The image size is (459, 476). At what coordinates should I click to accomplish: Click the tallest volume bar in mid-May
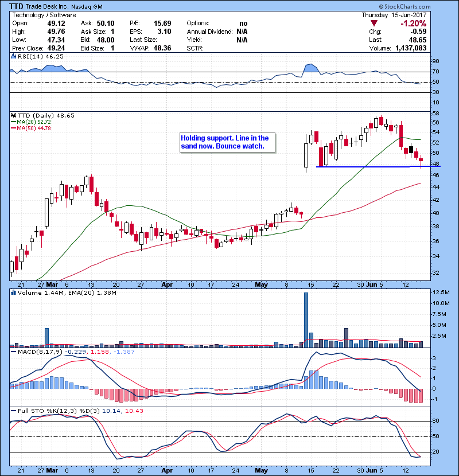point(306,319)
